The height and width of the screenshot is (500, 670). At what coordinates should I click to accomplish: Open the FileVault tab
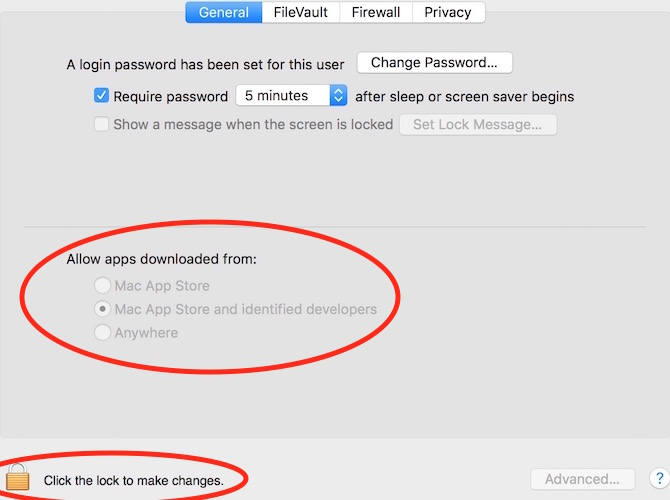301,12
